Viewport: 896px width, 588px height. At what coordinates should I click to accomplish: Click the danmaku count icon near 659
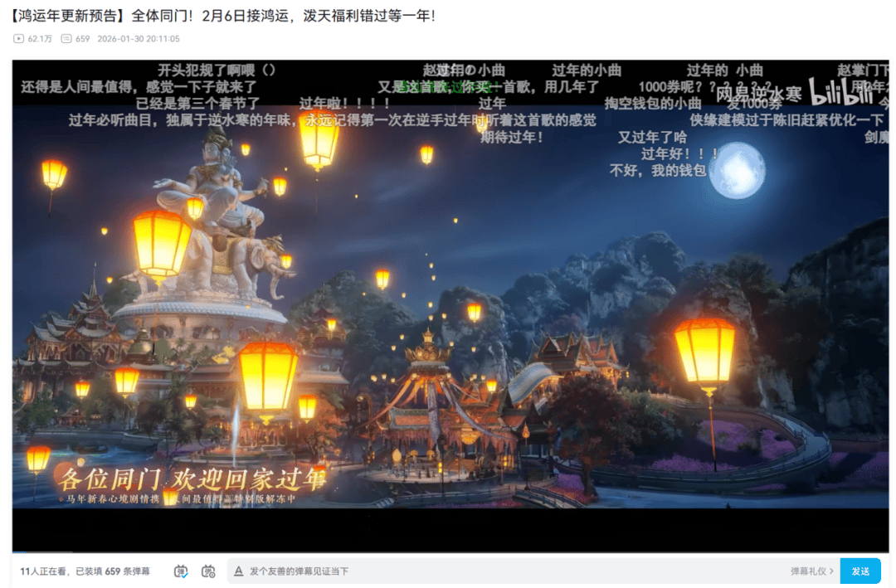tap(66, 39)
